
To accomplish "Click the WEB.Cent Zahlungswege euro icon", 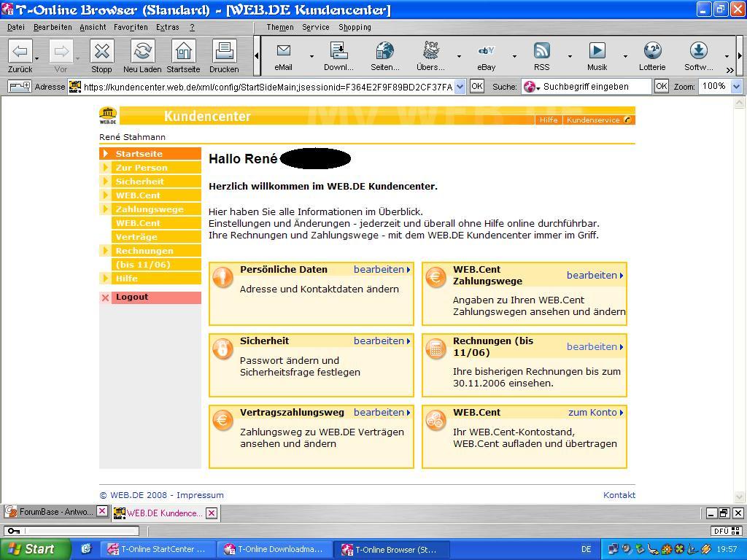I will pyautogui.click(x=436, y=276).
